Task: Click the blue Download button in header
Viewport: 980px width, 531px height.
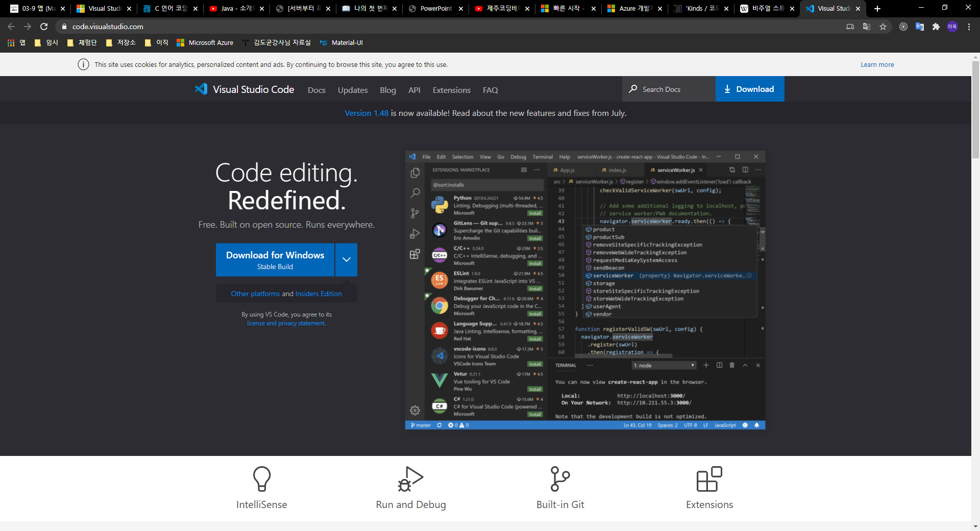Action: click(750, 89)
